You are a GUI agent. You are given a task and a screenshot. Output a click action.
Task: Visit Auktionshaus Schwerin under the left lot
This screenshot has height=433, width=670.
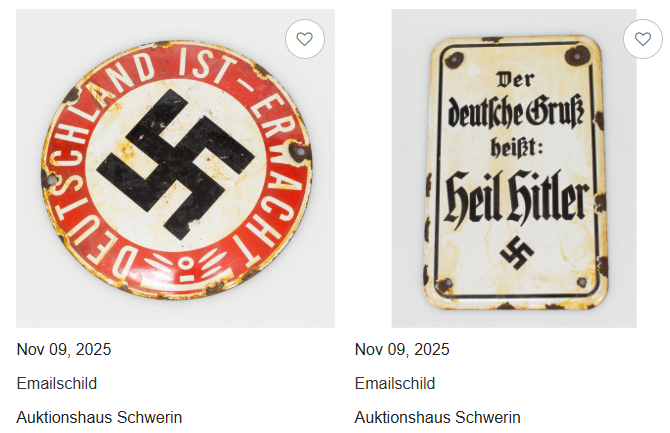pos(99,417)
